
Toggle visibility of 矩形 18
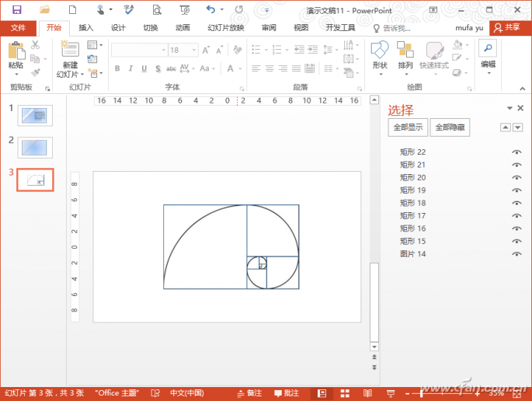[x=516, y=203]
